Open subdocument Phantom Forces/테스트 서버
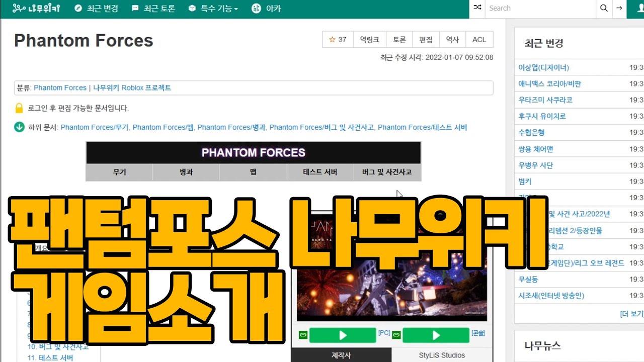Image resolution: width=644 pixels, height=362 pixels. click(x=423, y=127)
